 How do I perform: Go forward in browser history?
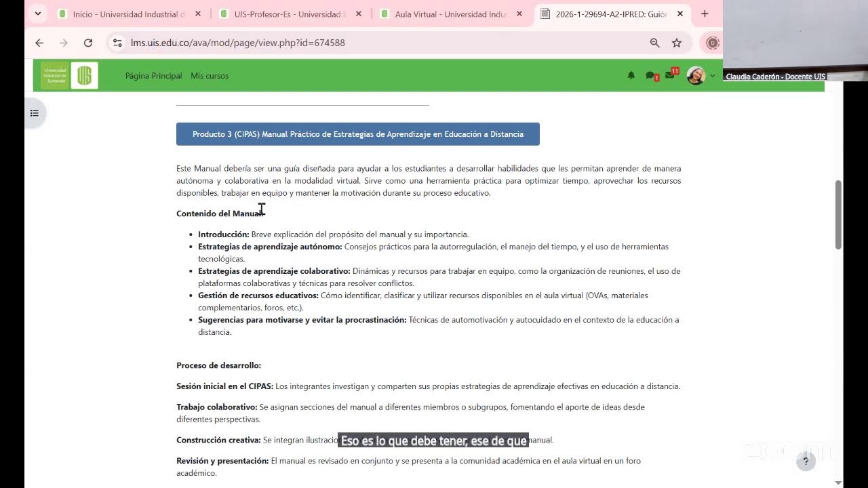(x=64, y=43)
